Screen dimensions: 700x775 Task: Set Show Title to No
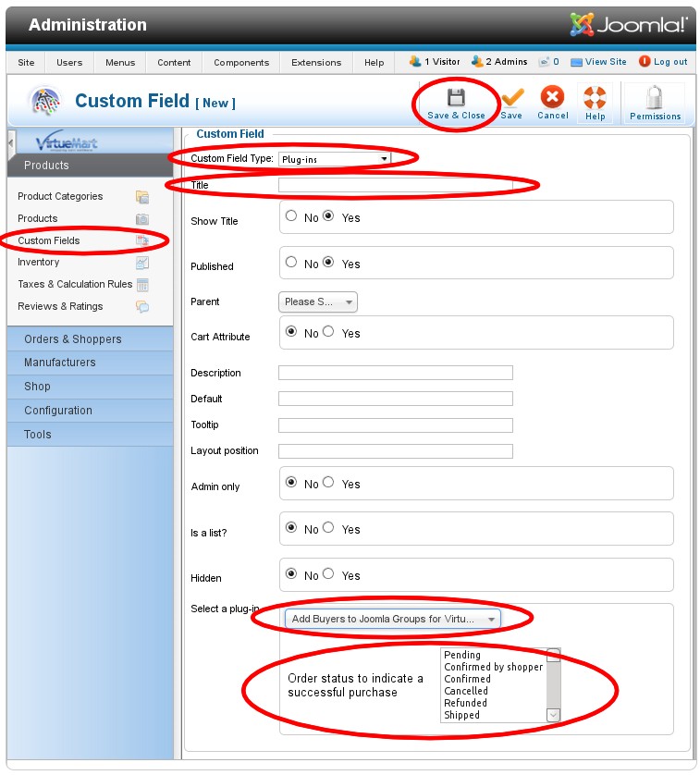point(292,216)
